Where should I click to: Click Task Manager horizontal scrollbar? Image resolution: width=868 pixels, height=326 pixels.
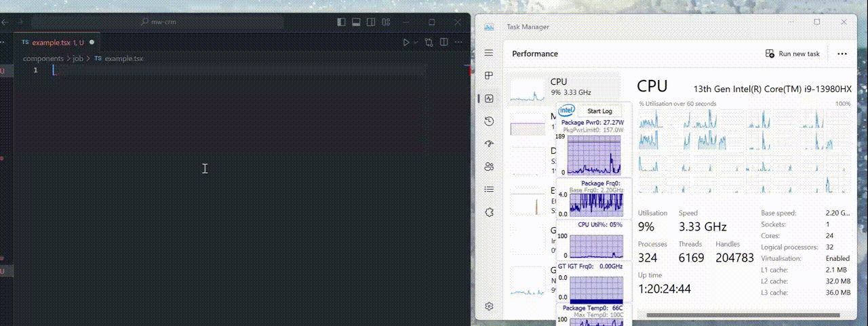click(x=746, y=315)
